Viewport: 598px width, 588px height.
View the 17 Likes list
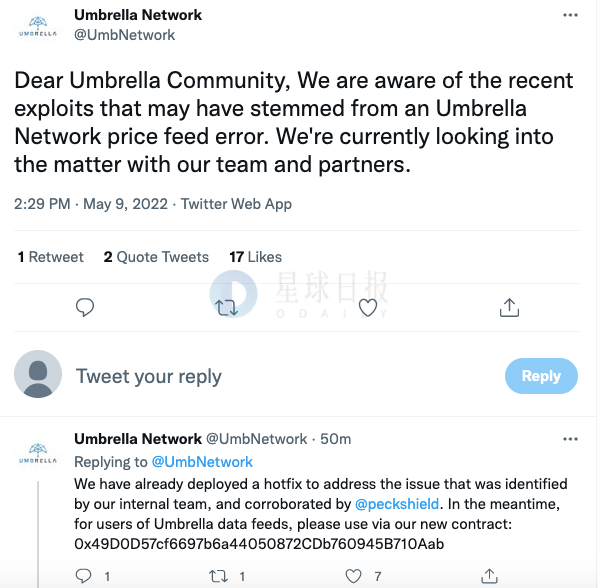[256, 257]
